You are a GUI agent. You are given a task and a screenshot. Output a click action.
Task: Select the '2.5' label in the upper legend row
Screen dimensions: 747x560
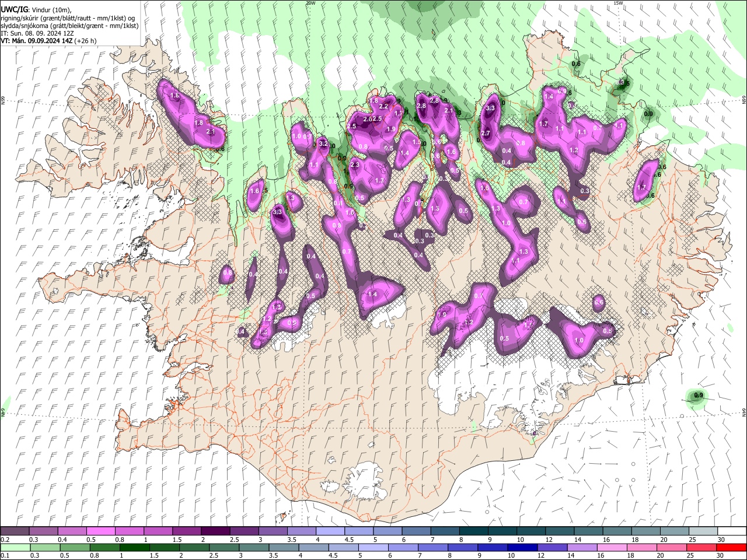tap(235, 540)
